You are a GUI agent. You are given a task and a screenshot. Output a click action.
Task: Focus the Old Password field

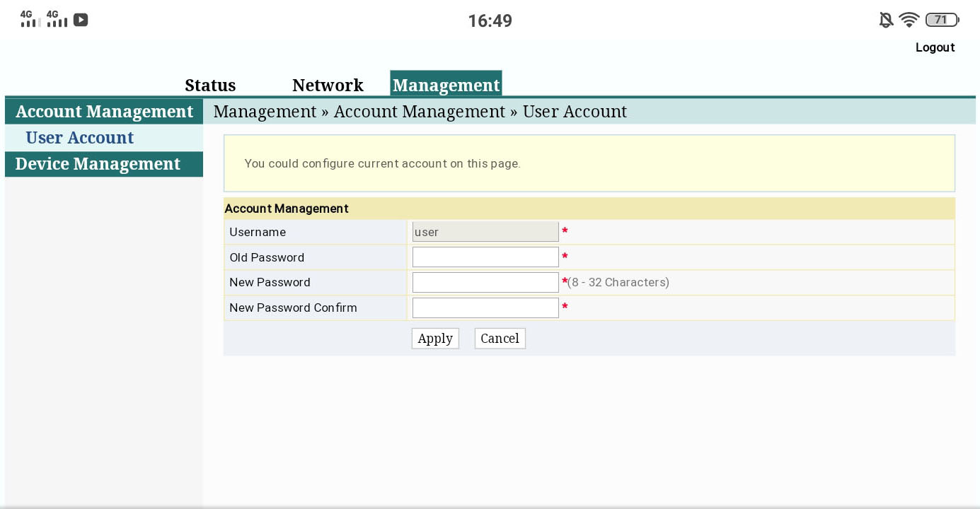(x=485, y=257)
